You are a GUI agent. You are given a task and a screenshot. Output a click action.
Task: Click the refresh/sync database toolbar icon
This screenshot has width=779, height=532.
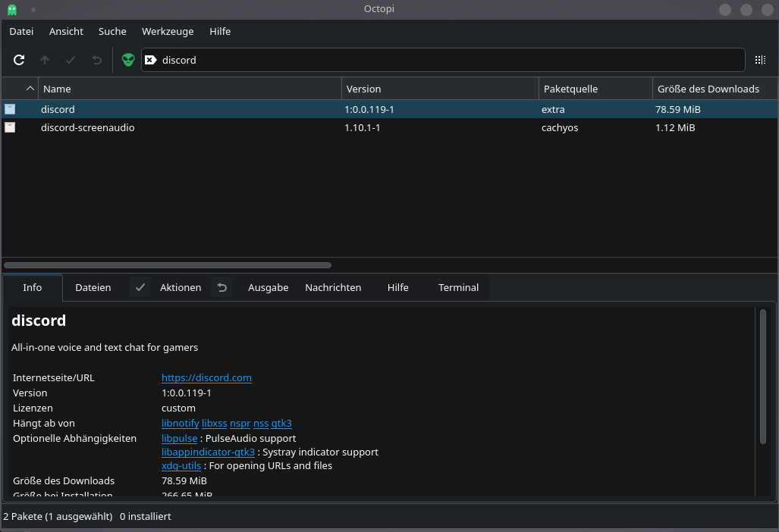pos(19,60)
